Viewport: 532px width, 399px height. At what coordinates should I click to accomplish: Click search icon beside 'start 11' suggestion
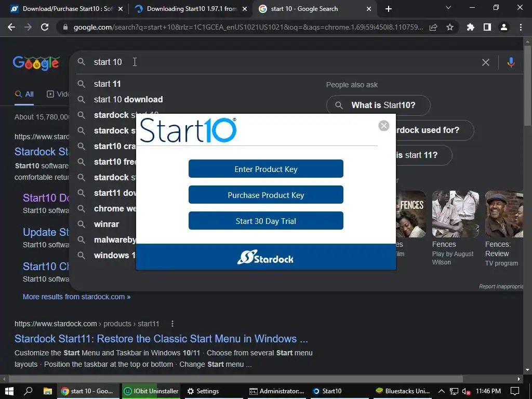(x=82, y=84)
